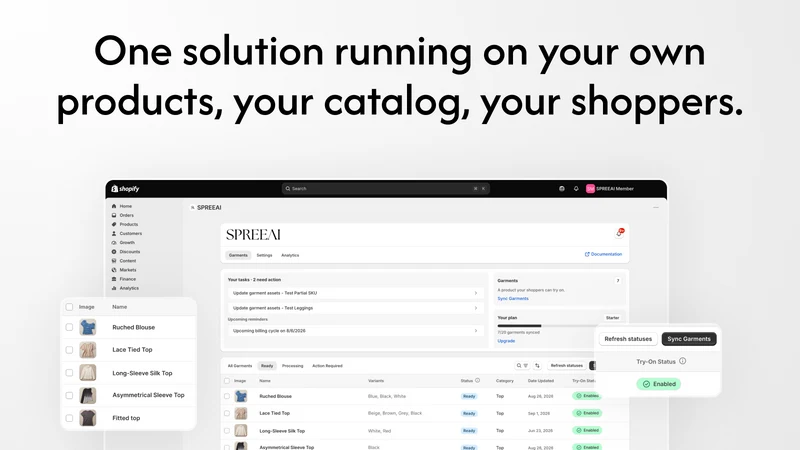The image size is (800, 450).
Task: Click the pink SPREEAI Member avatar
Action: pyautogui.click(x=590, y=189)
